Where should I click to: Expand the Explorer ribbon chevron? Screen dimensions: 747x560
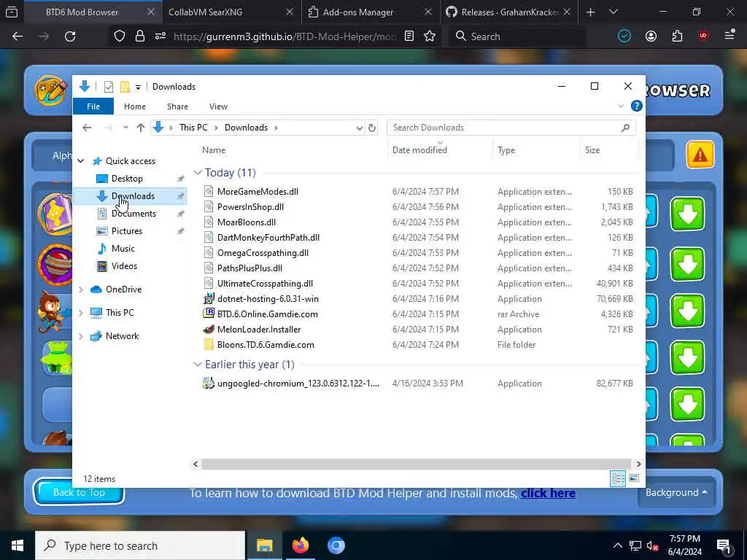(620, 106)
